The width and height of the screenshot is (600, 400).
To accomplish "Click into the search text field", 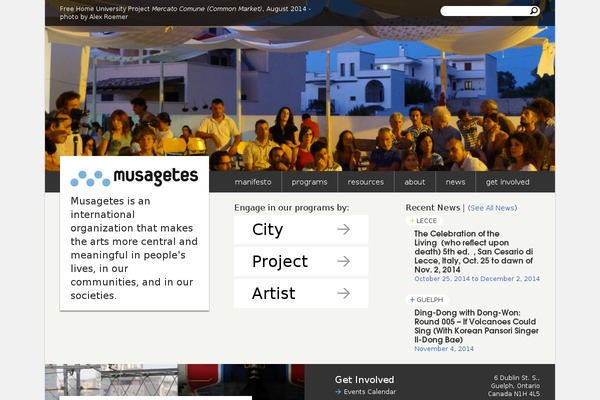I will click(484, 11).
